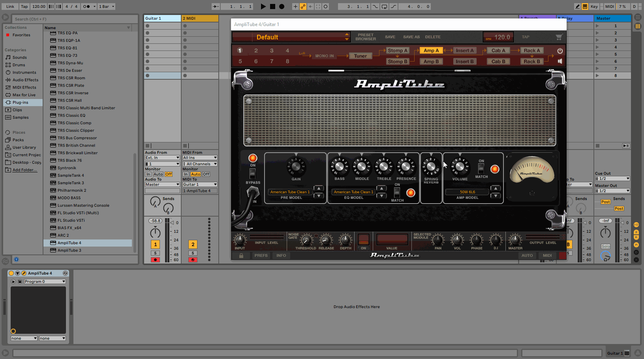Screen dimensions: 644x359
Task: Arm the Guitar 1 track for recording
Action: (155, 260)
